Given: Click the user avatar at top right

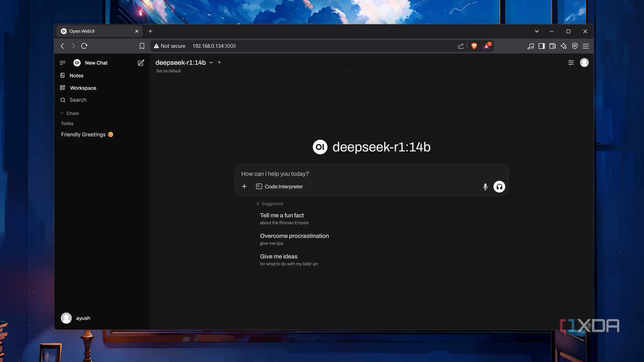Looking at the screenshot, I should (x=584, y=63).
